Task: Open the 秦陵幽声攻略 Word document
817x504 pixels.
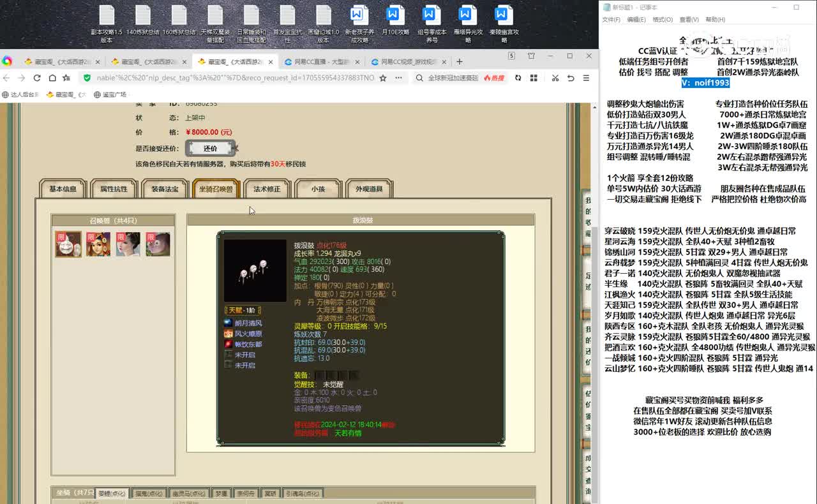Action: point(504,24)
